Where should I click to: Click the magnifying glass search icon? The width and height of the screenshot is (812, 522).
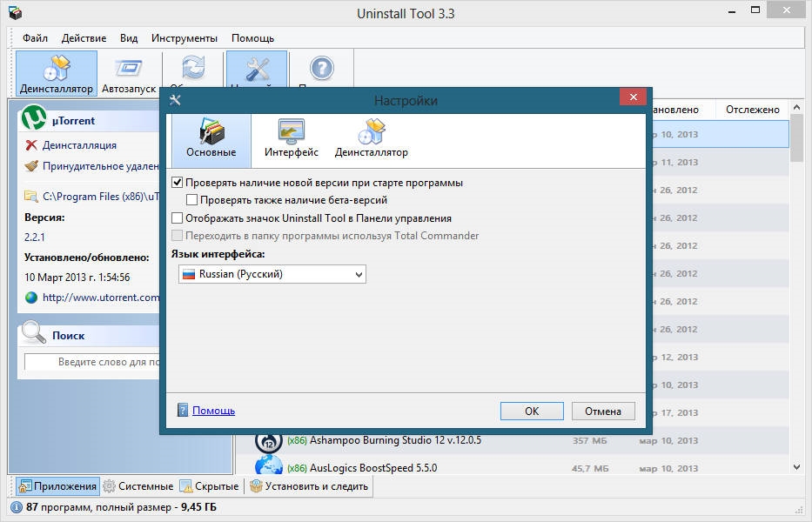[x=34, y=333]
